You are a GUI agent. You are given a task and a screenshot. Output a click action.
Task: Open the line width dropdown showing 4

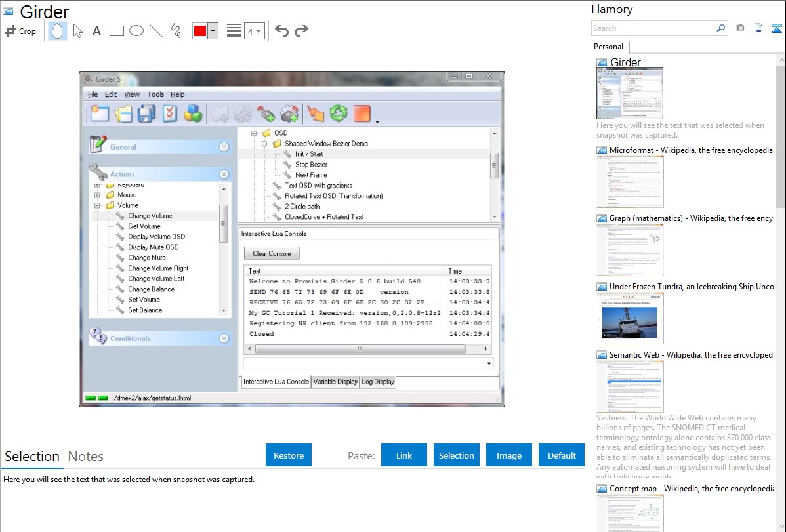[x=254, y=31]
